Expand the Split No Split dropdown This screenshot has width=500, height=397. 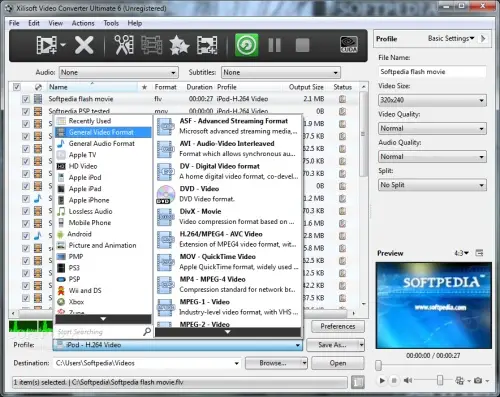pos(432,185)
